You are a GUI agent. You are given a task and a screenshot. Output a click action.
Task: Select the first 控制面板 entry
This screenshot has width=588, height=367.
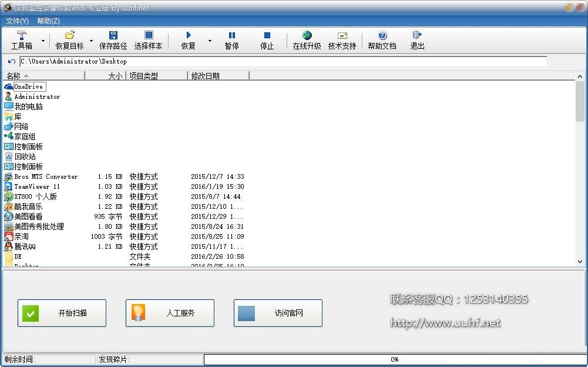point(29,146)
